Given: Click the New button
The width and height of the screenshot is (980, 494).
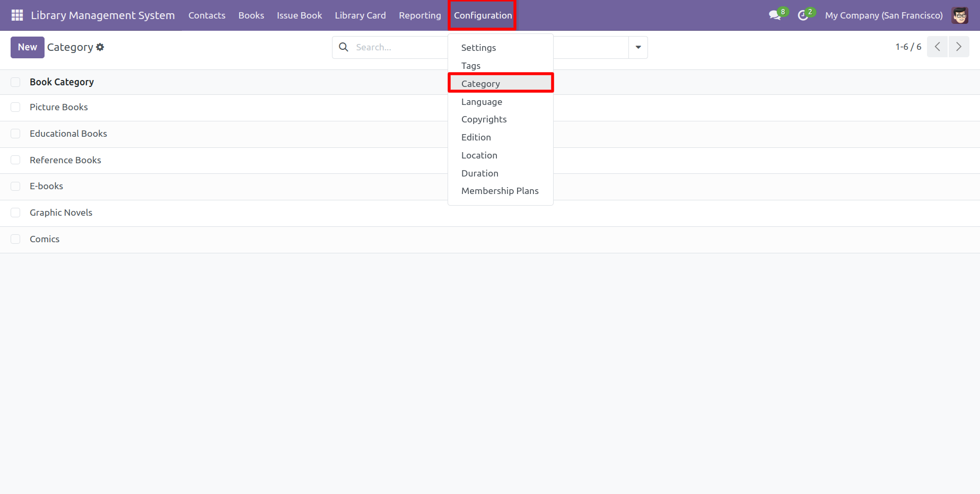Looking at the screenshot, I should tap(28, 47).
